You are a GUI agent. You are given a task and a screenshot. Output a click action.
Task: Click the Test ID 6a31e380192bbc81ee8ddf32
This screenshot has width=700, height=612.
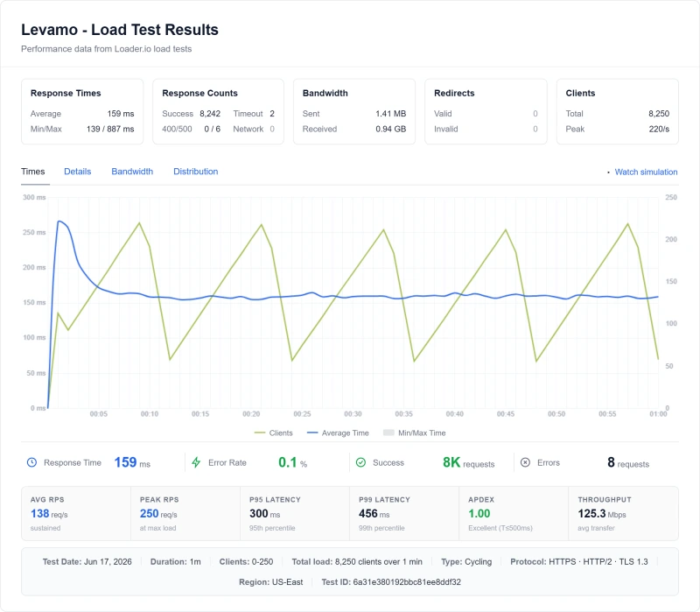tap(391, 582)
